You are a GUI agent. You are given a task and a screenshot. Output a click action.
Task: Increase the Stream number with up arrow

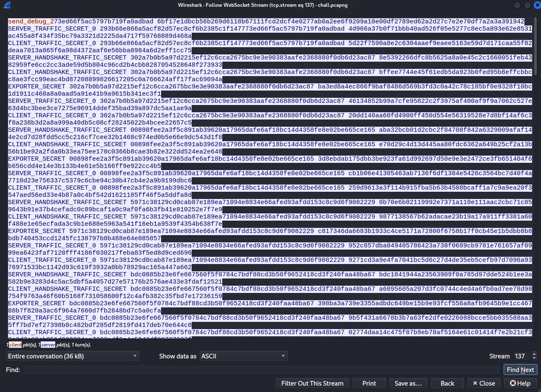pos(534,354)
